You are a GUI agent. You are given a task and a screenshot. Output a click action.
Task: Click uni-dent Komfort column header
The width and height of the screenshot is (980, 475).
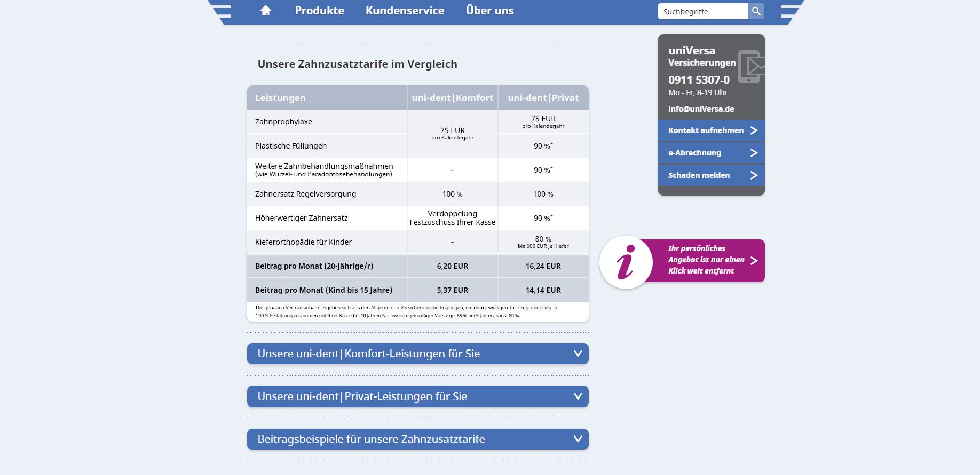click(x=453, y=98)
